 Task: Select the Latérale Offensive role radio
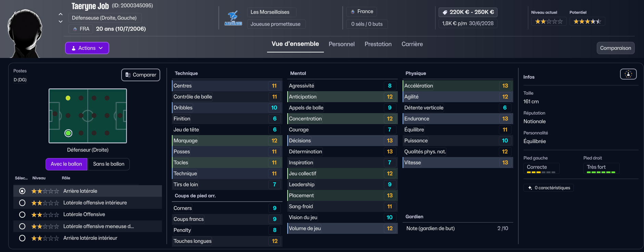click(x=22, y=215)
